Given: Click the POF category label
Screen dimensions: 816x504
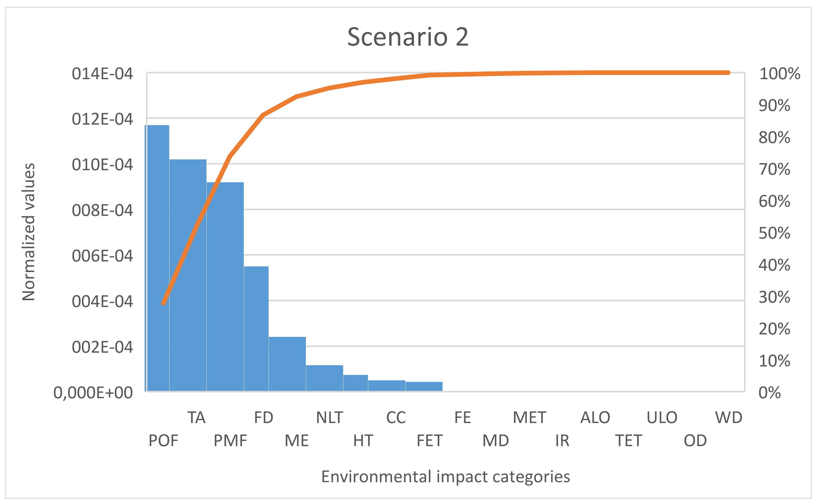Looking at the screenshot, I should (x=163, y=441).
